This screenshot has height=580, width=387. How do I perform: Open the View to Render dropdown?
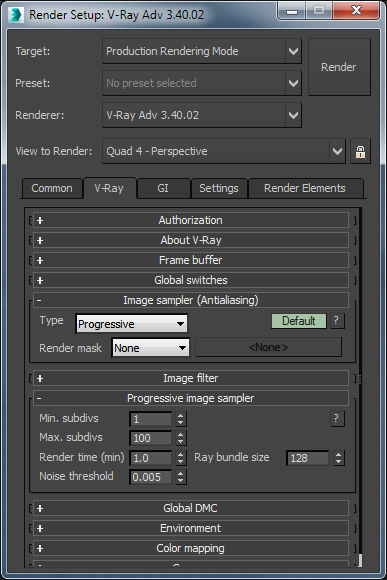(x=224, y=151)
